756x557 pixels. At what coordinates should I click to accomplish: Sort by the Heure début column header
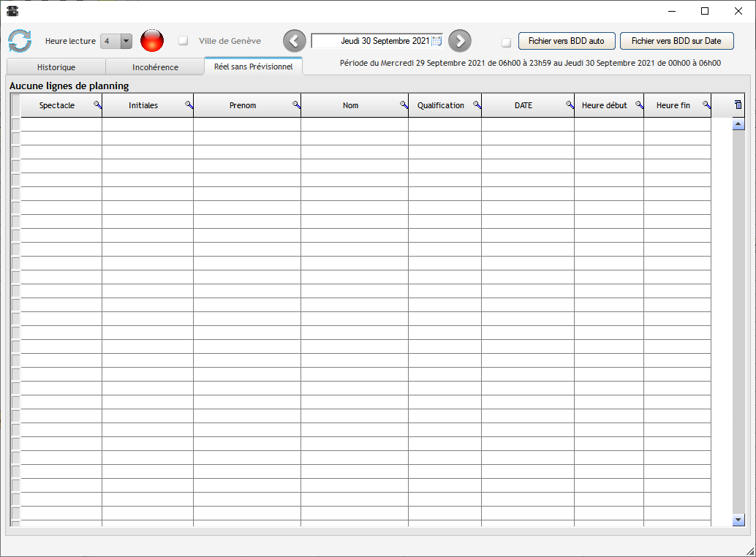(604, 105)
